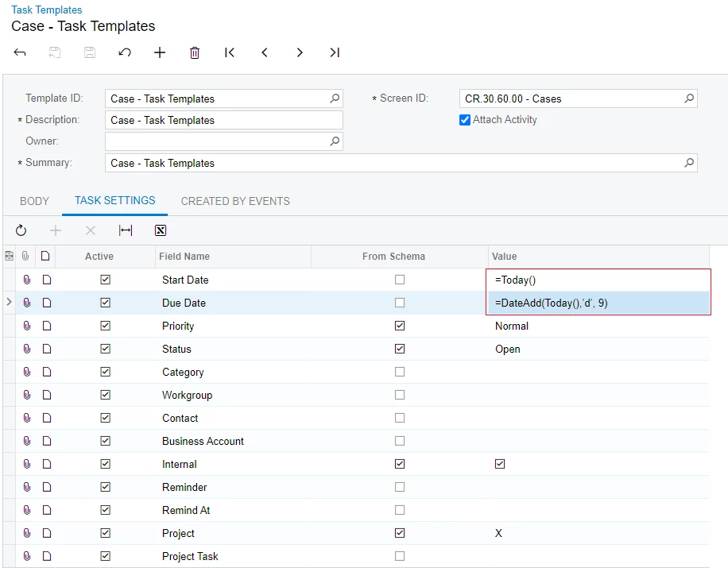Uncheck From Schema for Priority row

pyautogui.click(x=400, y=326)
